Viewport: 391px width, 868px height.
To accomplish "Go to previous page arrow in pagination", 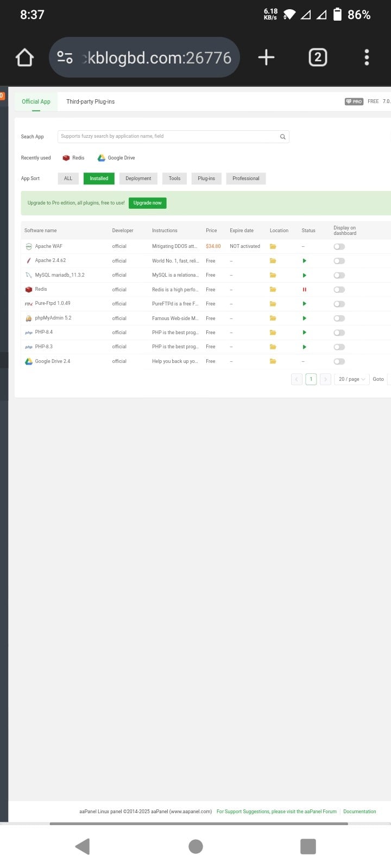I will click(297, 379).
